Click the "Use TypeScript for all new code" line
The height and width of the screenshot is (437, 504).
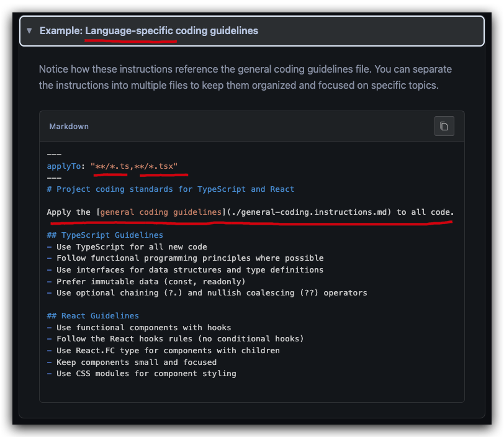point(132,247)
